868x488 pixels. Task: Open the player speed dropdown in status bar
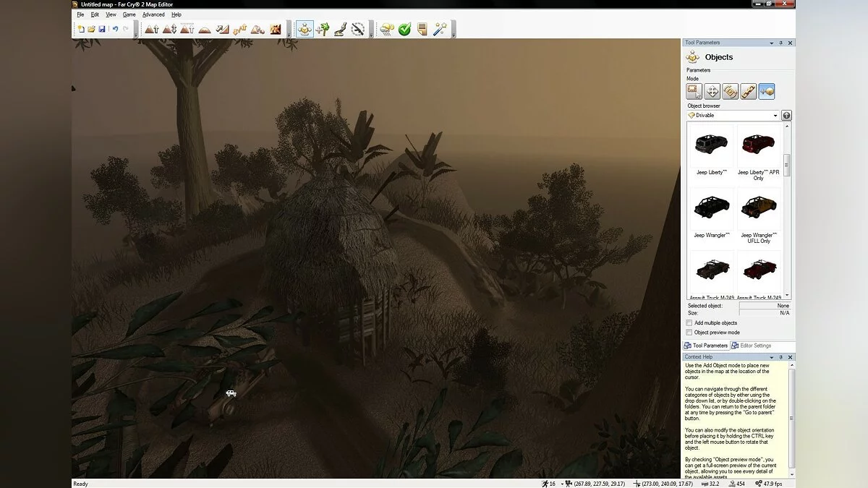pyautogui.click(x=562, y=484)
